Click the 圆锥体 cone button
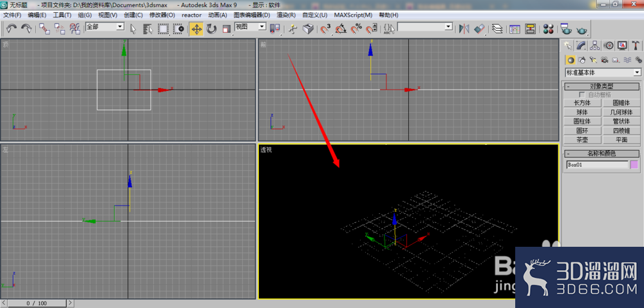Viewport: 644px width, 308px height. pyautogui.click(x=621, y=102)
